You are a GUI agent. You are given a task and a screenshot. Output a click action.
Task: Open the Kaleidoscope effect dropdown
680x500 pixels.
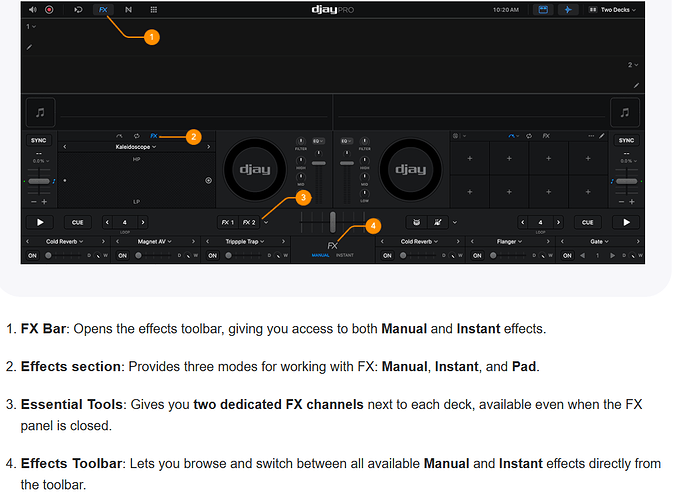tap(136, 147)
